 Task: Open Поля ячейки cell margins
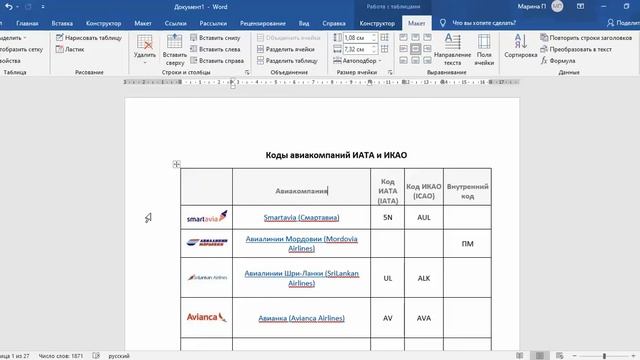point(484,50)
